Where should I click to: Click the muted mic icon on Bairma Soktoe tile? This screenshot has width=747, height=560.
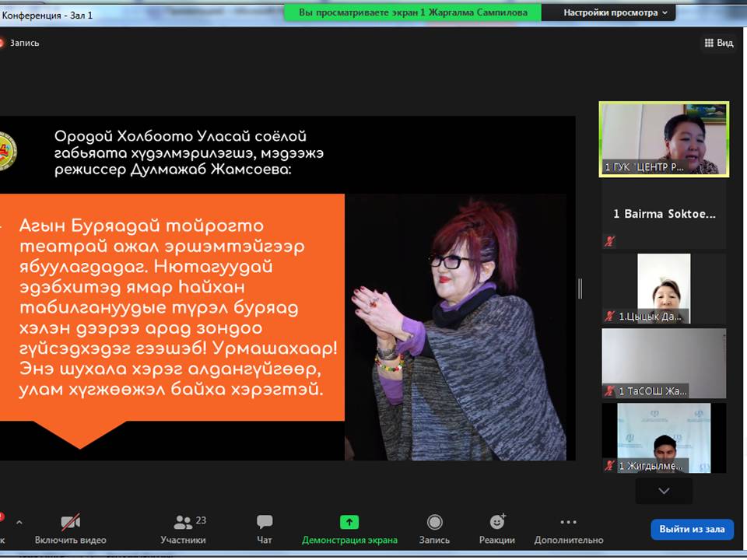click(x=610, y=241)
